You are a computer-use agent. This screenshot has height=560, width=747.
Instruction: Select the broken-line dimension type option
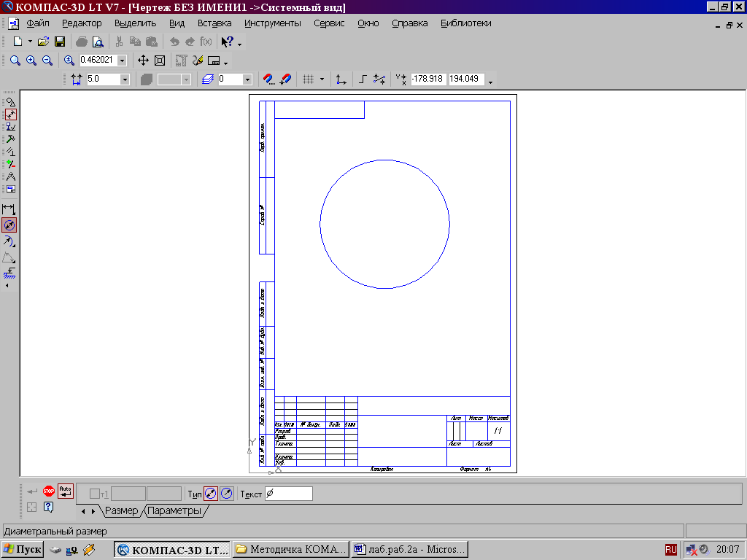coord(226,494)
